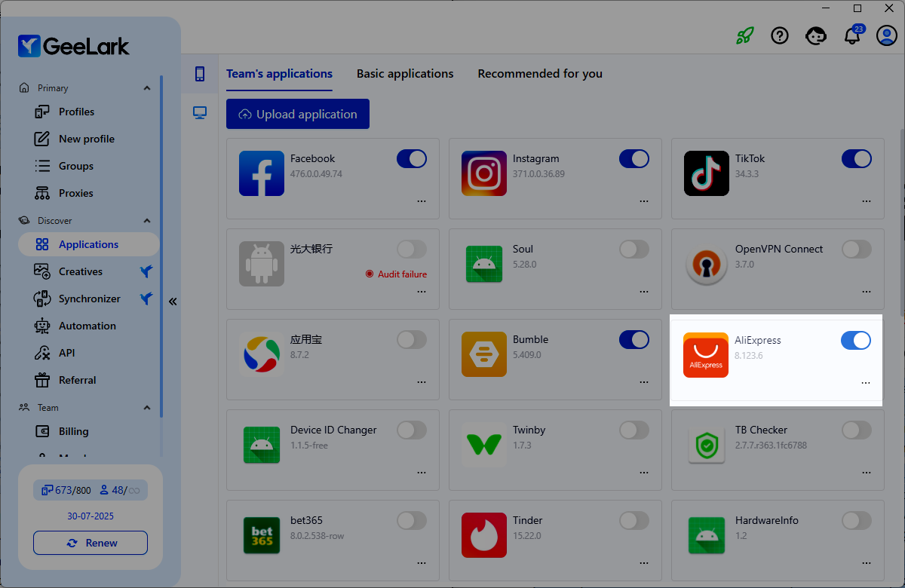Switch to Basic applications tab
Screen dimensions: 905x588
405,74
